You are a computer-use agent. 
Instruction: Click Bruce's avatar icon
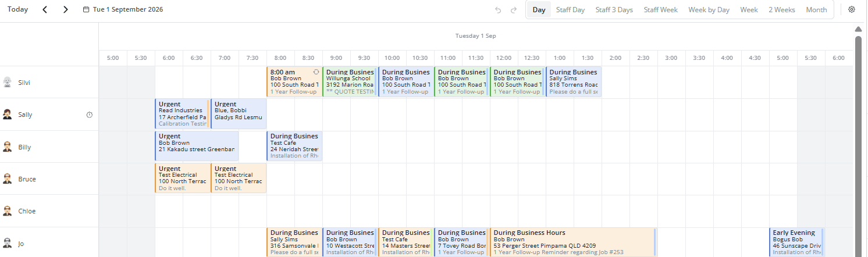(x=7, y=179)
